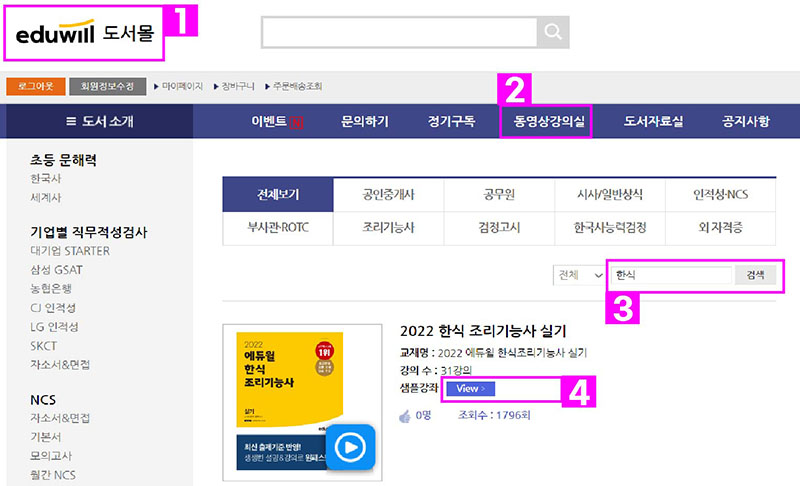
Task: Click the 조회수 : 1796회 text
Action: [x=494, y=415]
